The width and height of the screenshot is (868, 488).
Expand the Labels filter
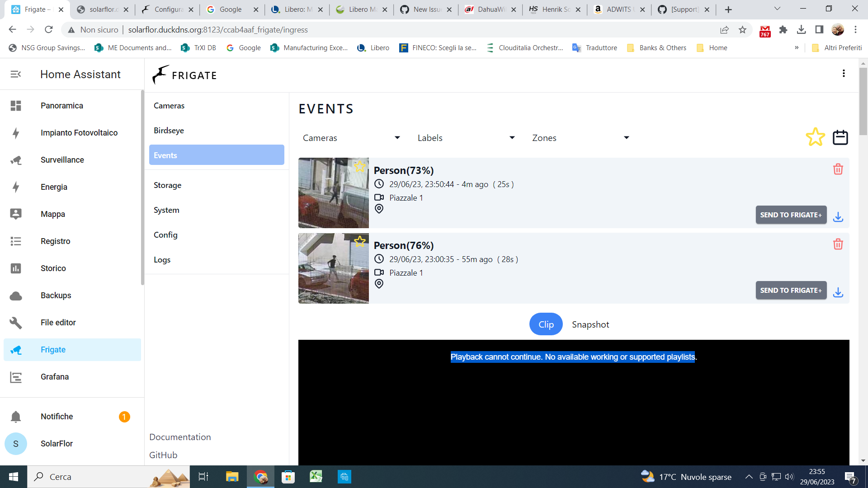466,138
